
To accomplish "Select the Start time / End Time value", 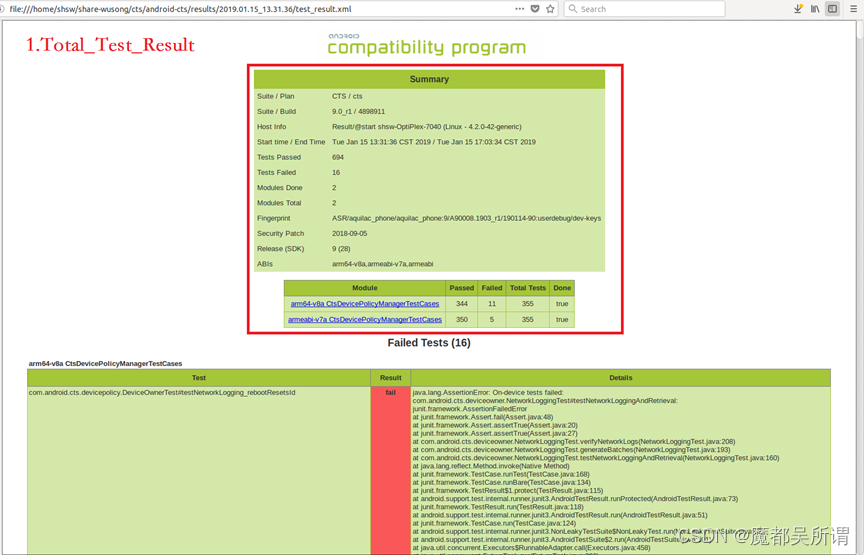I will tap(434, 142).
